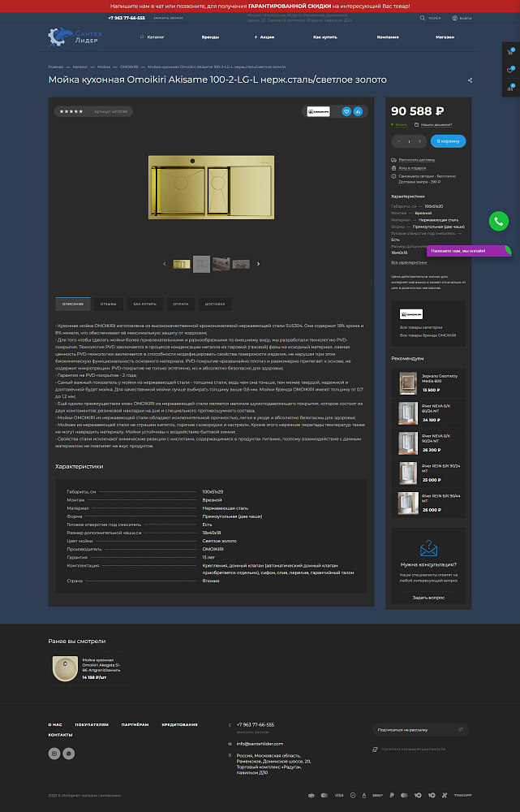The width and height of the screenshot is (520, 812).
Task: Click the envelope consultation icon
Action: tap(428, 548)
